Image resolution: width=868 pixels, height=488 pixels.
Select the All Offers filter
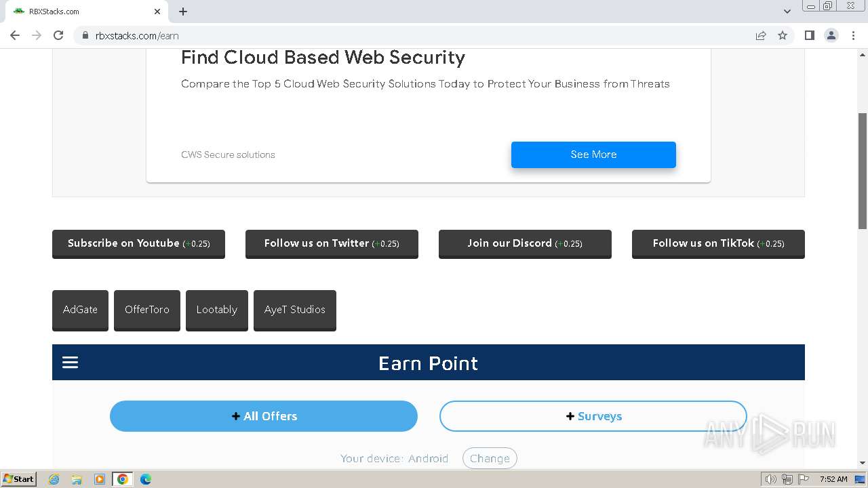(264, 416)
